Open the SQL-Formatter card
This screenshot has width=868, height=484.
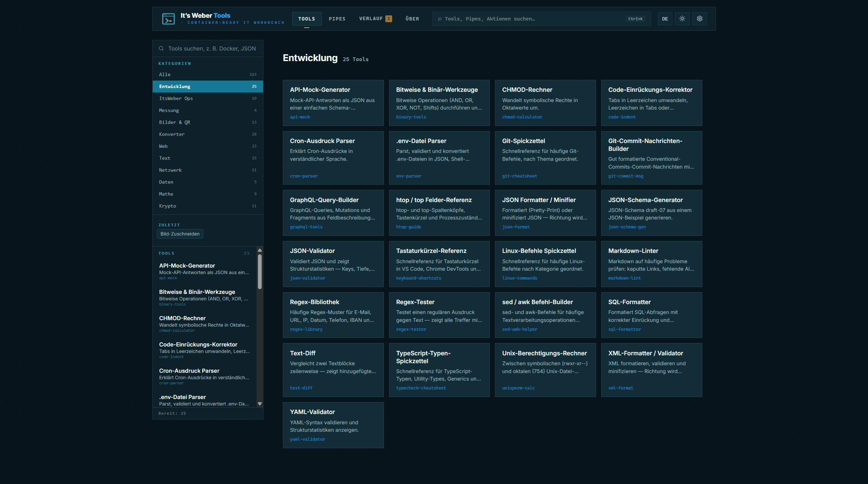click(x=651, y=315)
